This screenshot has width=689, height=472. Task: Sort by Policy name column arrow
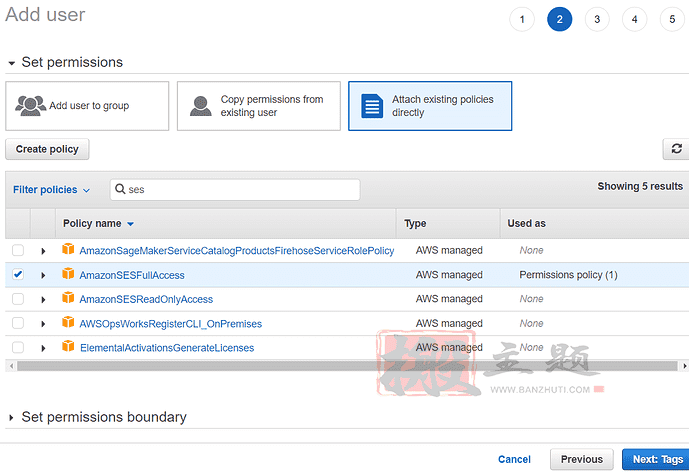pyautogui.click(x=131, y=224)
